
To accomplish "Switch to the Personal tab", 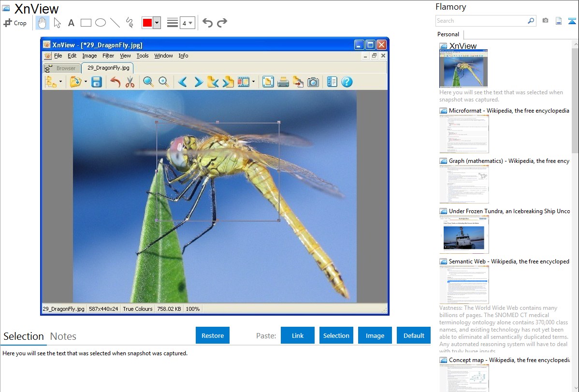I will click(x=449, y=34).
